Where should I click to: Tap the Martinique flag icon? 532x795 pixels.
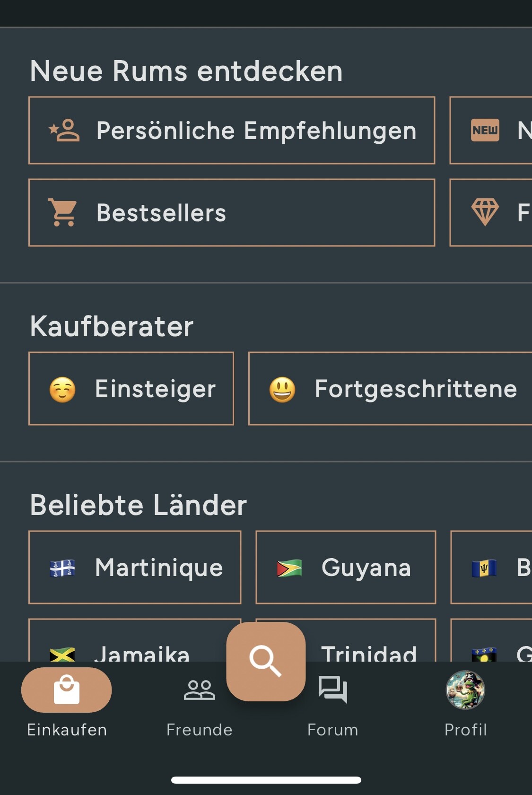(x=62, y=568)
